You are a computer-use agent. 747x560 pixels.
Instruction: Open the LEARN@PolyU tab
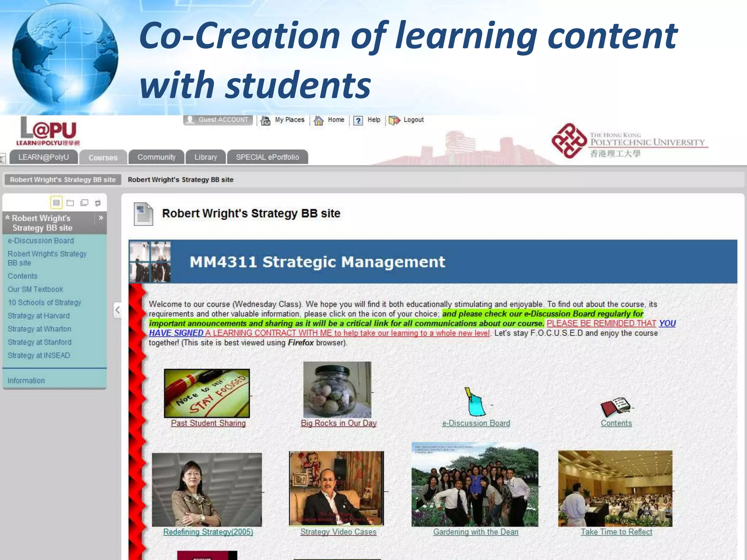click(43, 157)
